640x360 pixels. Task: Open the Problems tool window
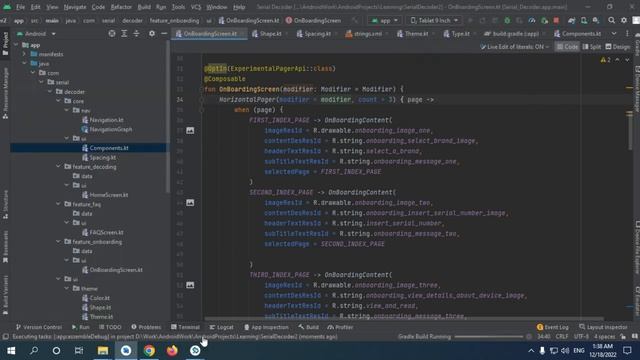tap(146, 327)
